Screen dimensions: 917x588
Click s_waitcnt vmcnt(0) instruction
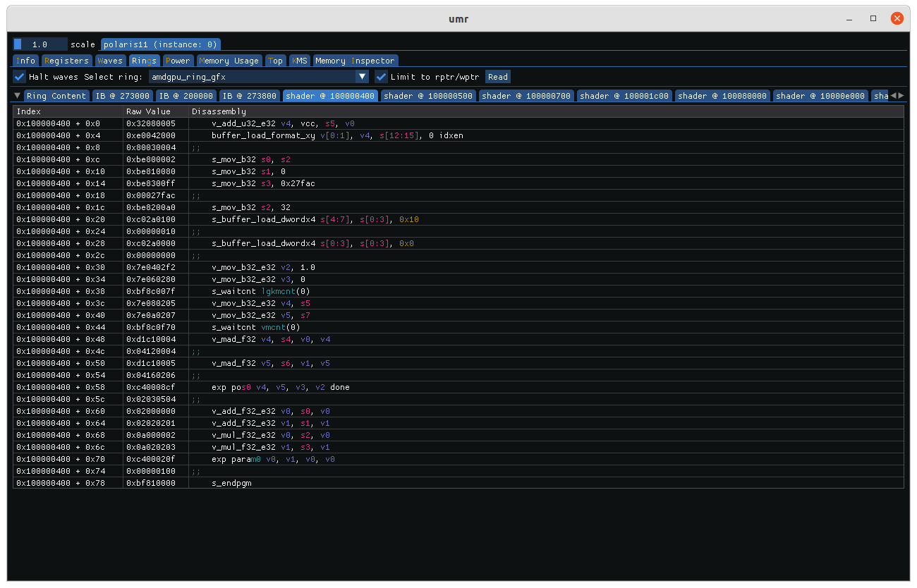point(256,327)
